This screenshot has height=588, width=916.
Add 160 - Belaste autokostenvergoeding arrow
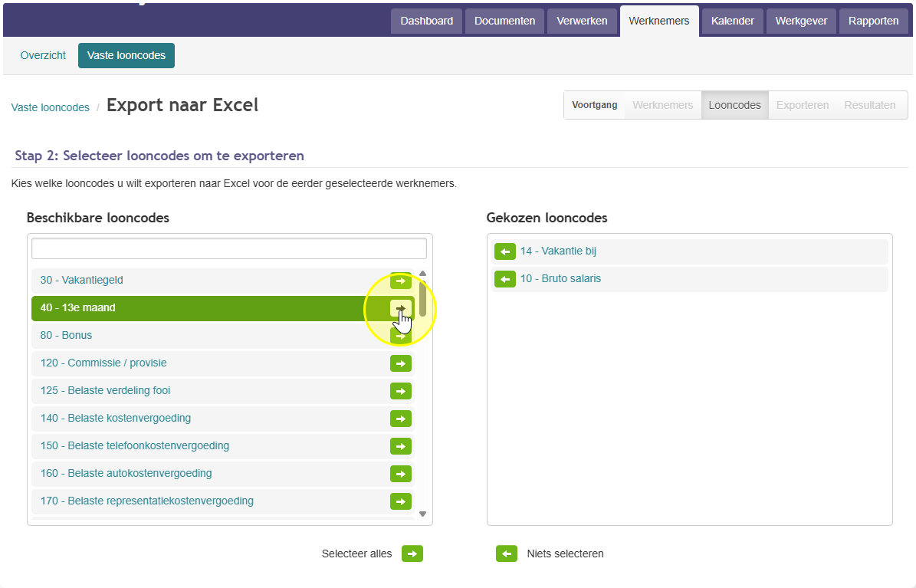click(401, 474)
